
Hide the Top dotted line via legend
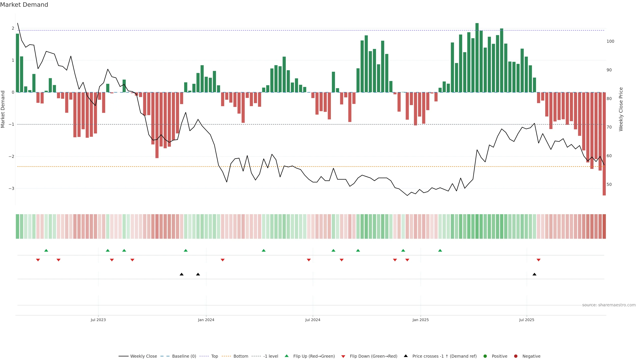[x=214, y=356]
